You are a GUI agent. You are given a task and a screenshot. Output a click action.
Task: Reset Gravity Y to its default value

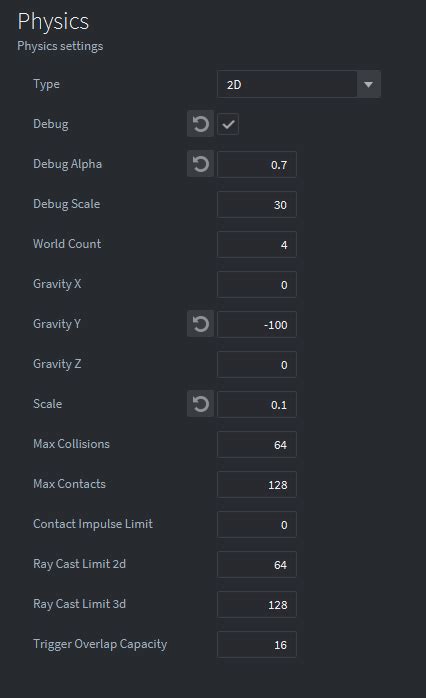(200, 324)
